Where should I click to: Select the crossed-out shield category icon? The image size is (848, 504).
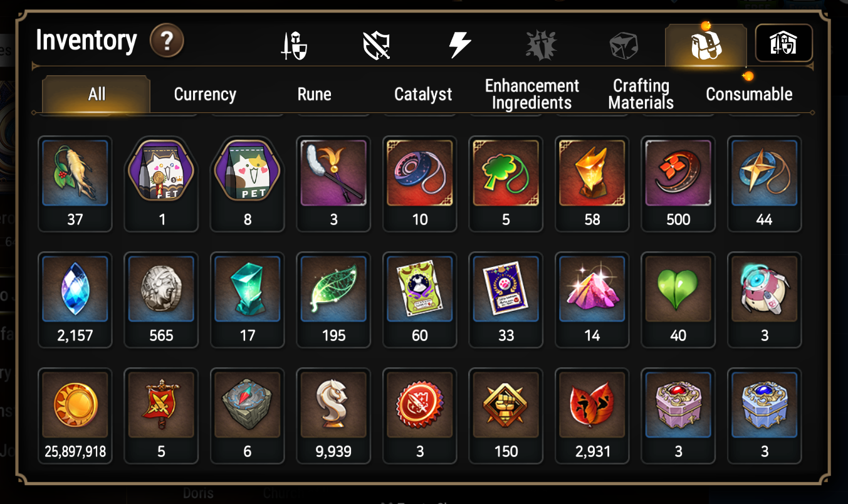pos(376,46)
